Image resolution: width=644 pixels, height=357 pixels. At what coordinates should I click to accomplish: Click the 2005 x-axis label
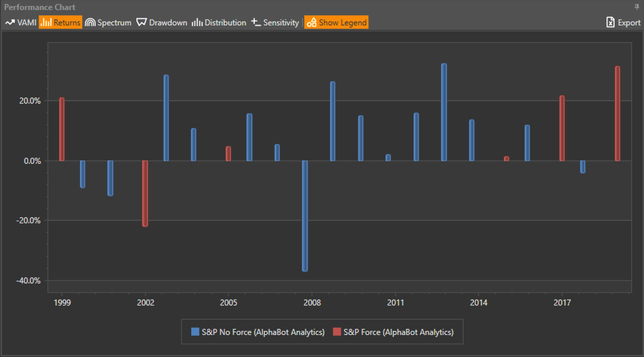pos(229,303)
